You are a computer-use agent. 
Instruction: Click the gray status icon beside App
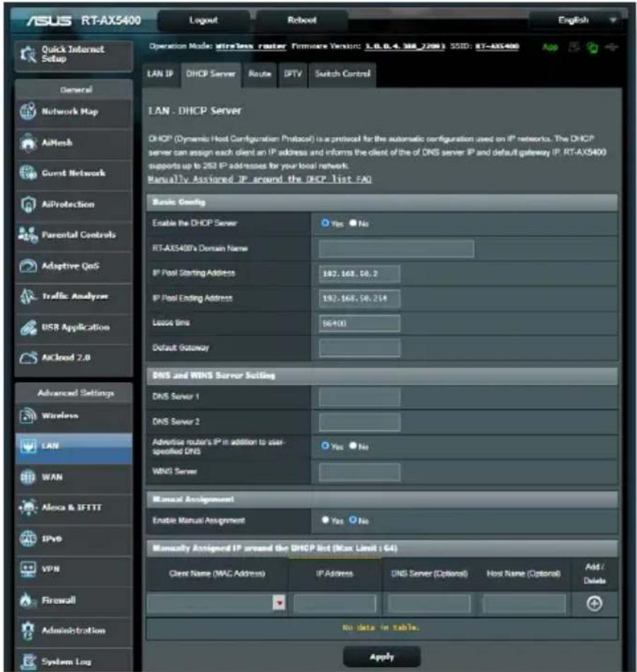(573, 47)
